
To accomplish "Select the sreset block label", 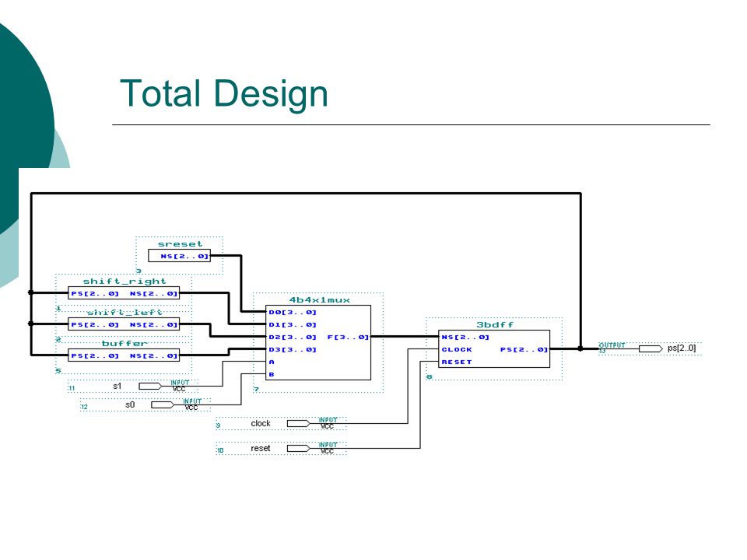I will coord(180,243).
